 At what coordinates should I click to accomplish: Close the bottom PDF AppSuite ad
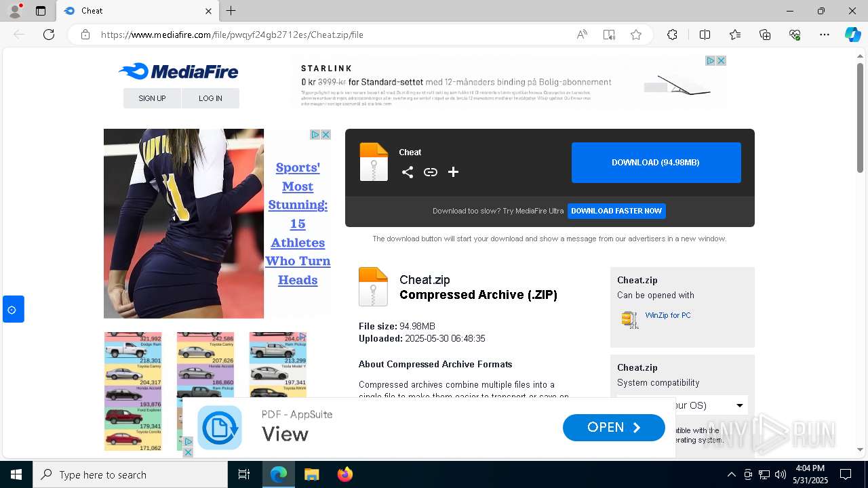(x=188, y=452)
